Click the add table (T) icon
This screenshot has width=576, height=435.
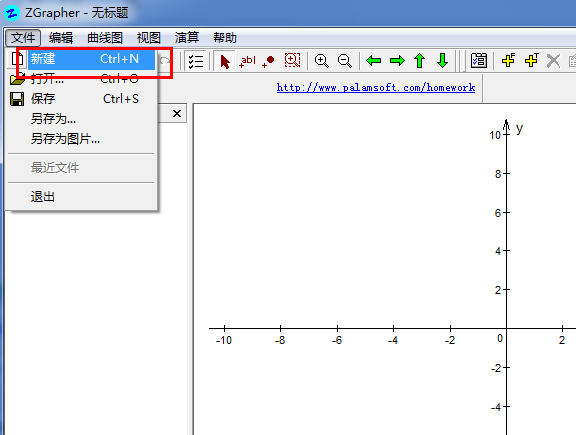(532, 61)
